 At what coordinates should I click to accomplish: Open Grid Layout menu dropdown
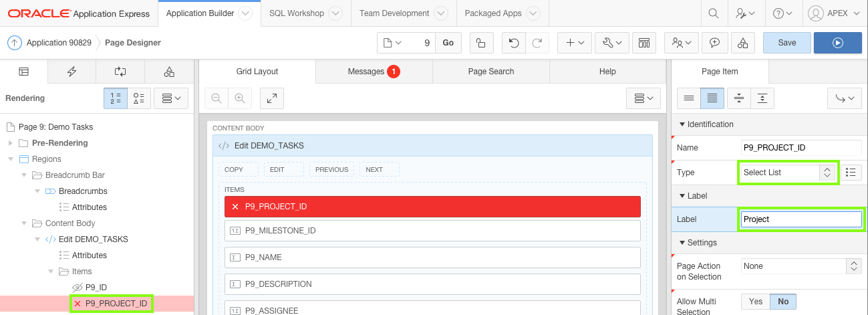(644, 98)
